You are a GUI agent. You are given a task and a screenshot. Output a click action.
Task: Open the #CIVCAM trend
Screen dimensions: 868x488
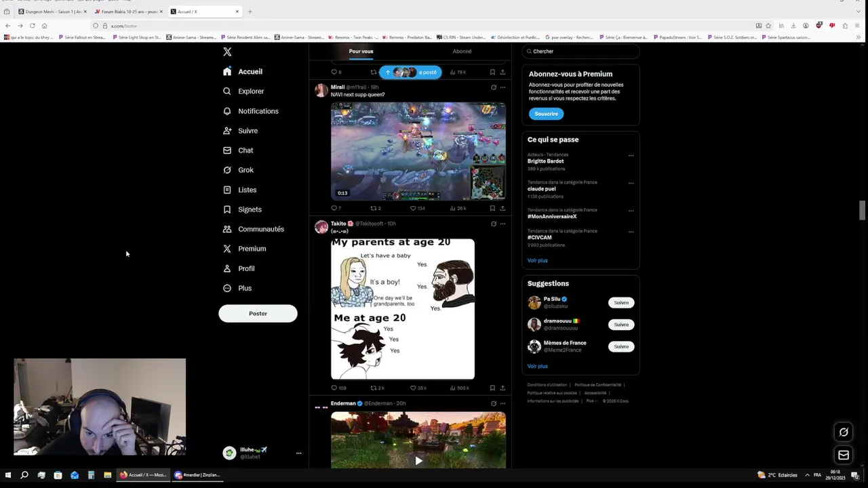pos(540,238)
